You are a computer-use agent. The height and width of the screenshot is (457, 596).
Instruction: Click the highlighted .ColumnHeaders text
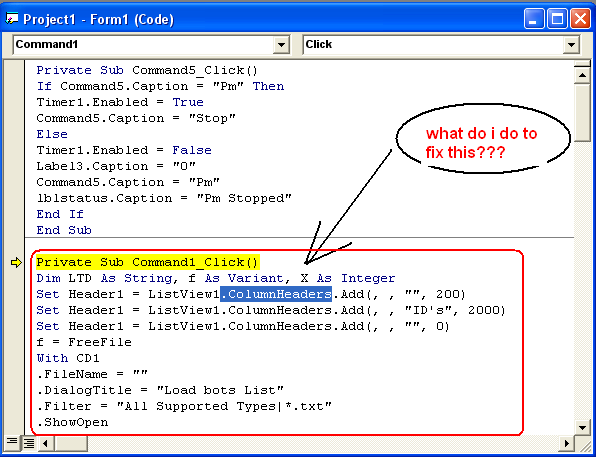point(276,294)
